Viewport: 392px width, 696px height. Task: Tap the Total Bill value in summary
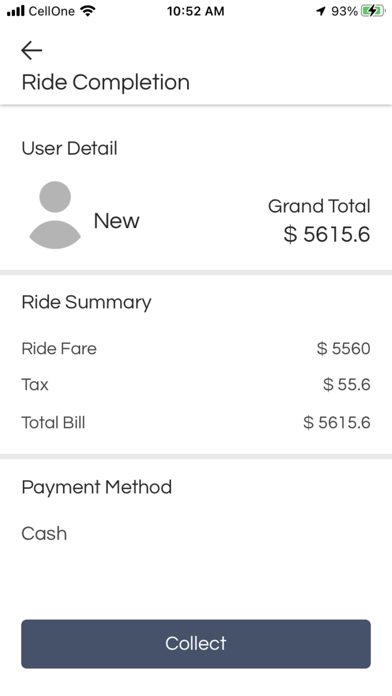pos(337,422)
